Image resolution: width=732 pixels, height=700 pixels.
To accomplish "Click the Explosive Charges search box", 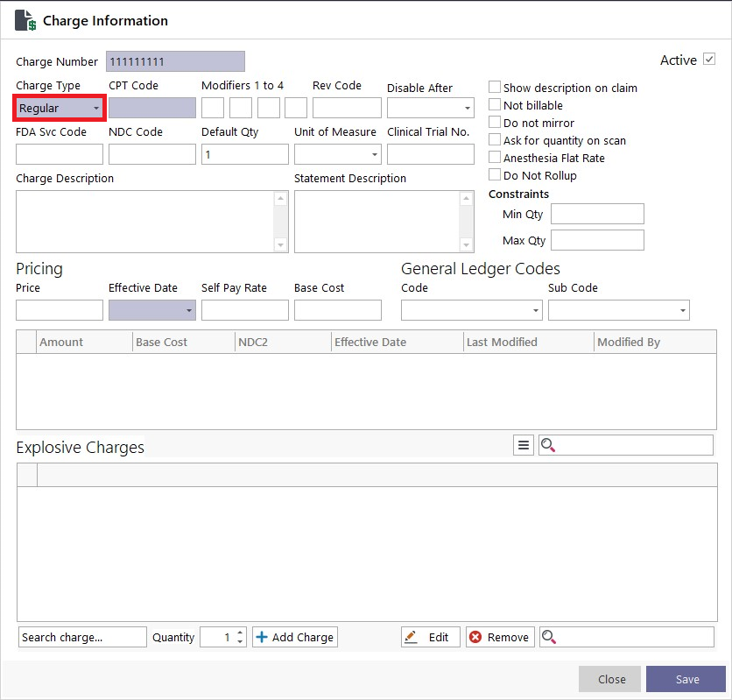I will [626, 445].
